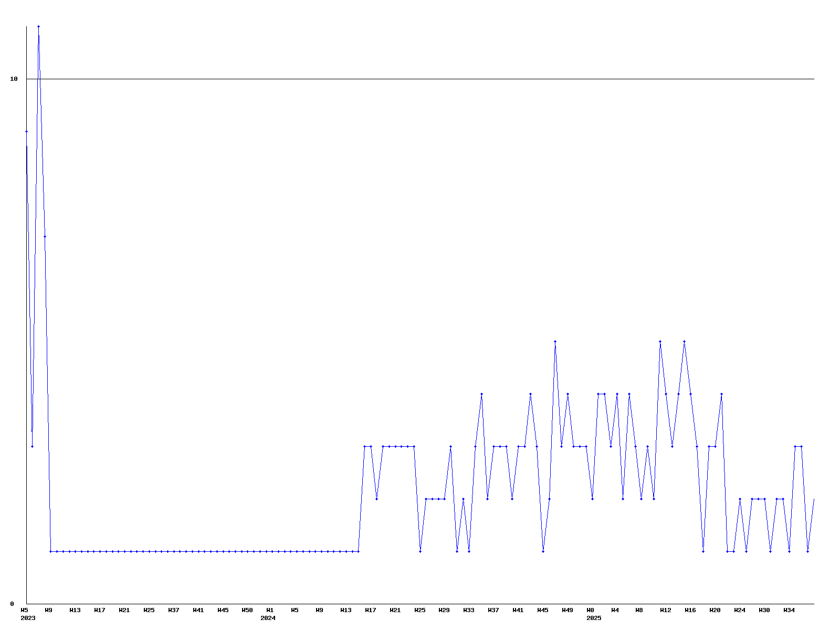This screenshot has height=630, width=840.
Task: Click the W30 week label
Action: (764, 610)
